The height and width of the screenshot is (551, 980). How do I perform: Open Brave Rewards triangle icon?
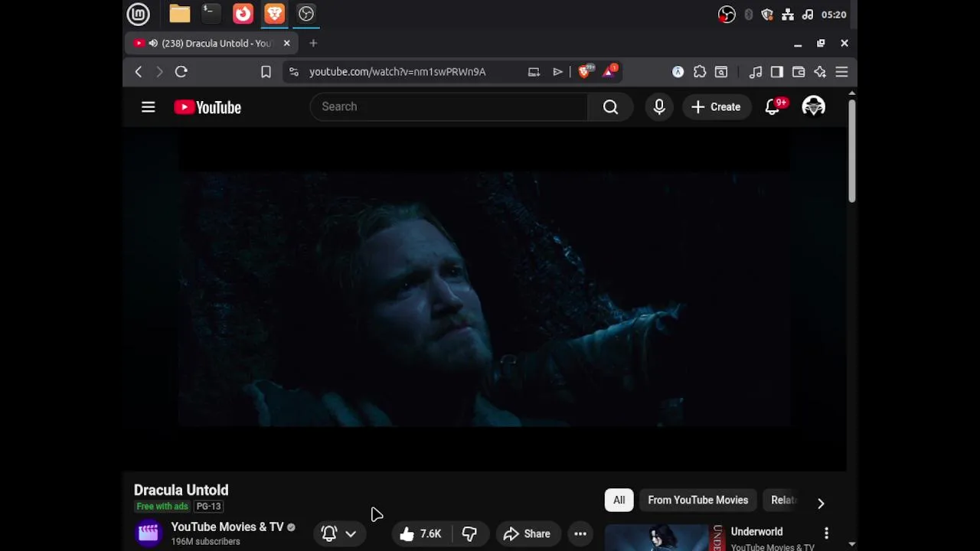coord(610,71)
